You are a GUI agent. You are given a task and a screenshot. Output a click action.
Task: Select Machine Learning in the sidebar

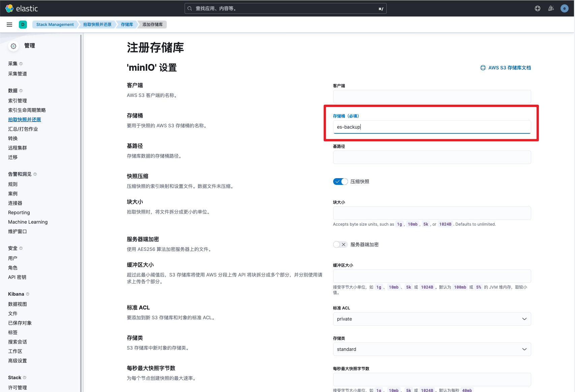[x=28, y=222]
